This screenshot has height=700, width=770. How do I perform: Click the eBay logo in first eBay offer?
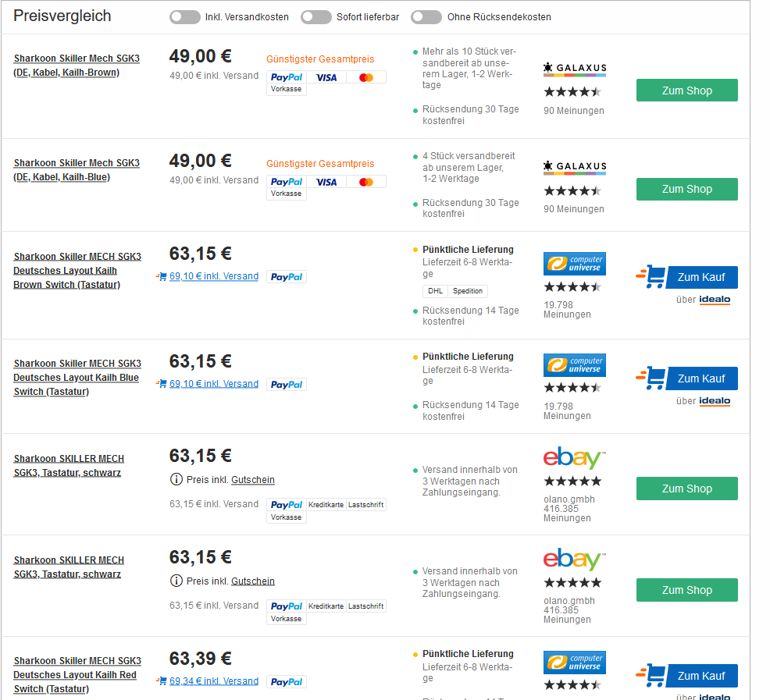(575, 459)
